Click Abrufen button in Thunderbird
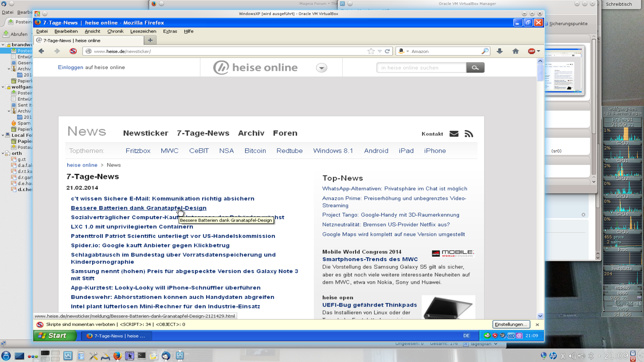 coord(15,34)
